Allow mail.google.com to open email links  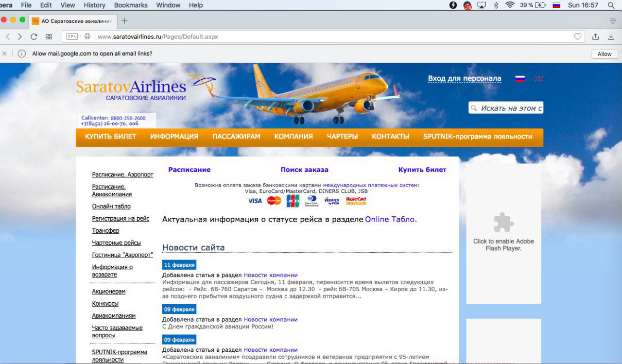point(605,54)
